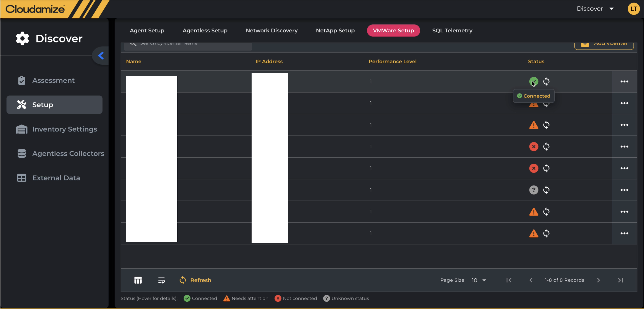644x309 pixels.
Task: Click the gray unknown status icon in sixth row
Action: pos(534,190)
